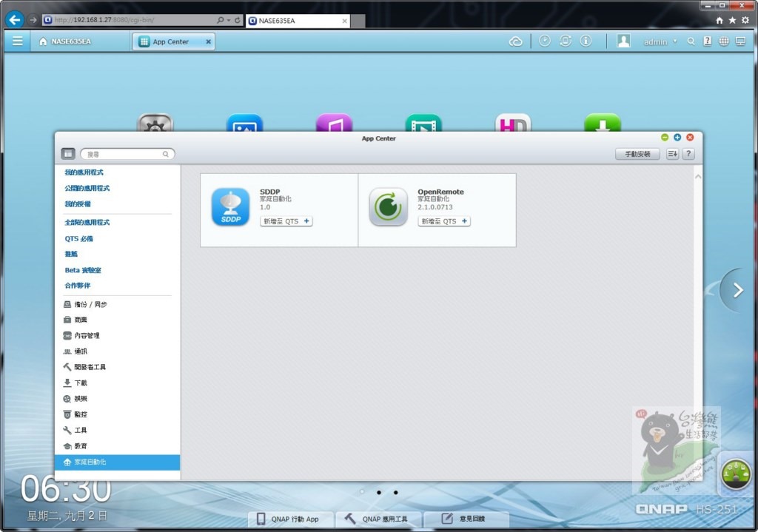Click the OpenRemote app icon
Viewport: 758px width, 532px height.
pos(389,207)
